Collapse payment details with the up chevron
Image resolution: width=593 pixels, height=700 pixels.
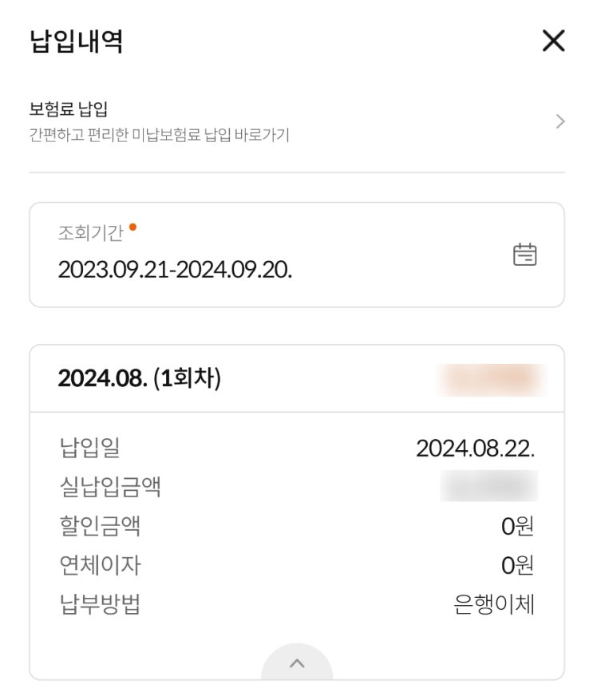coord(297,663)
